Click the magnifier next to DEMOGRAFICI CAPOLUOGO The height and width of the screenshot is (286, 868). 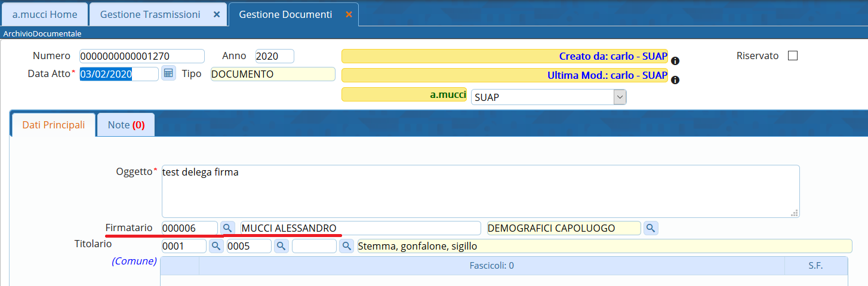(x=651, y=228)
